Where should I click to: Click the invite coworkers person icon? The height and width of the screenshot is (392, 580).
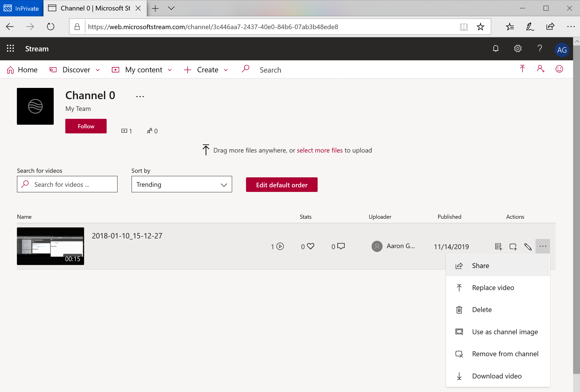click(x=541, y=69)
